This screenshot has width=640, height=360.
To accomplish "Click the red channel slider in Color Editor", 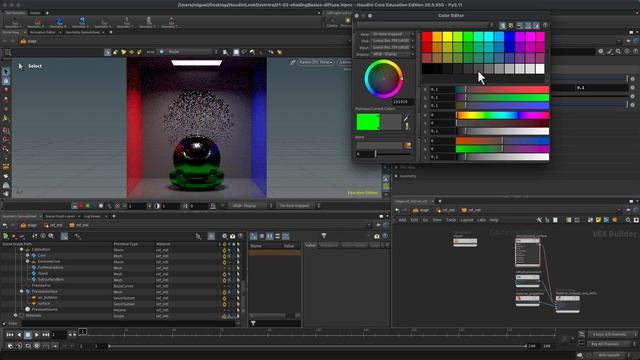I will point(502,89).
